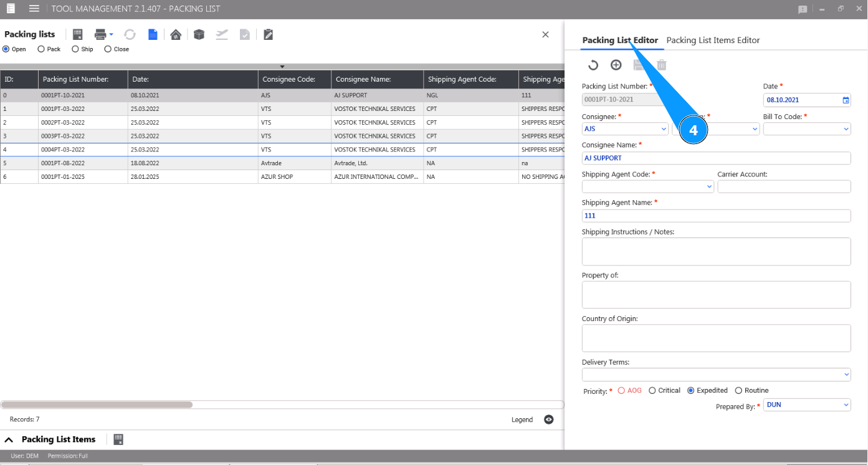Select the Ship status radio button
868x465 pixels.
(75, 49)
